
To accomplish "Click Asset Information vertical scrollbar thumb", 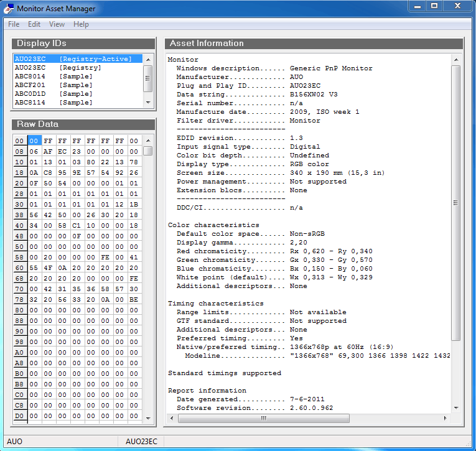I will point(455,203).
